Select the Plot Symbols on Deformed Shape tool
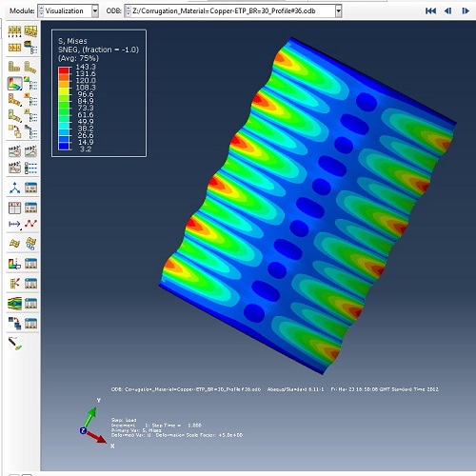 pos(14,101)
